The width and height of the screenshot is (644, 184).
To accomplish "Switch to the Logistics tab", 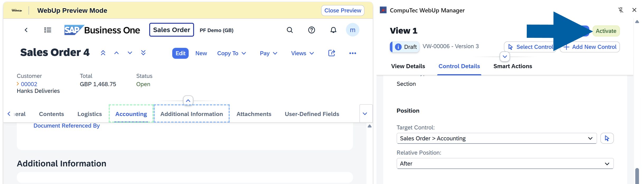I will (90, 114).
